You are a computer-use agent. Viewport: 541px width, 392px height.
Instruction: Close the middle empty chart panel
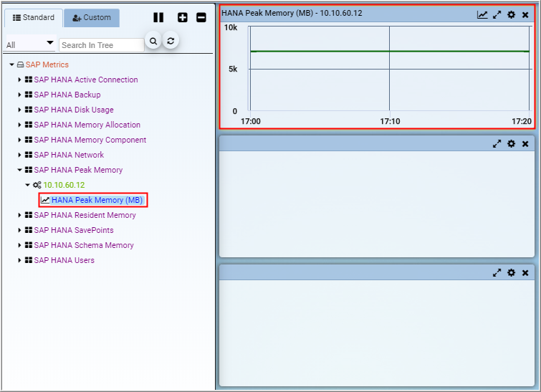[525, 144]
